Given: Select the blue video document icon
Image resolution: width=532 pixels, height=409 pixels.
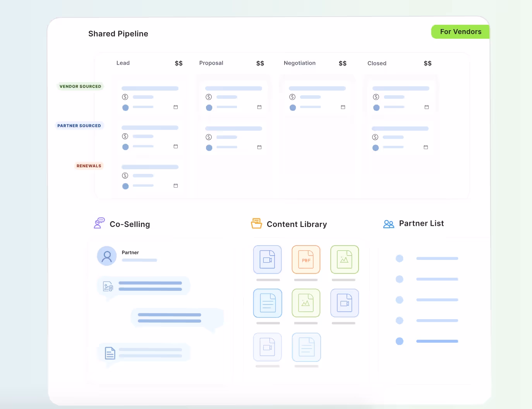Looking at the screenshot, I should (267, 259).
